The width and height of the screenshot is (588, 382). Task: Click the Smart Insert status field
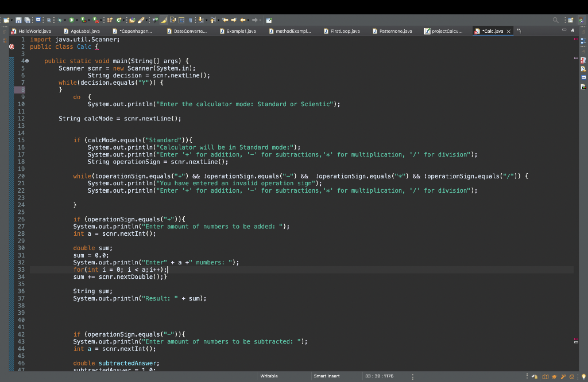click(327, 376)
